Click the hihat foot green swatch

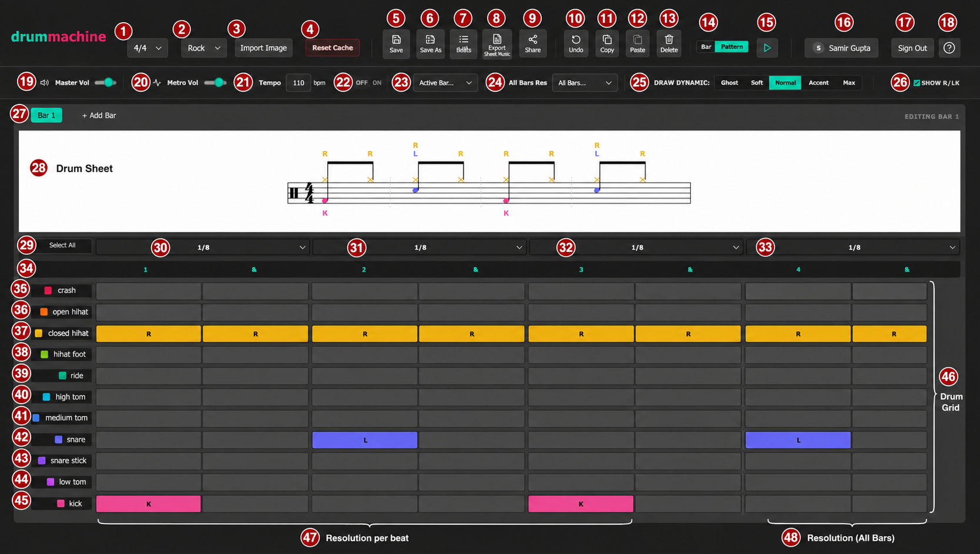click(x=44, y=354)
